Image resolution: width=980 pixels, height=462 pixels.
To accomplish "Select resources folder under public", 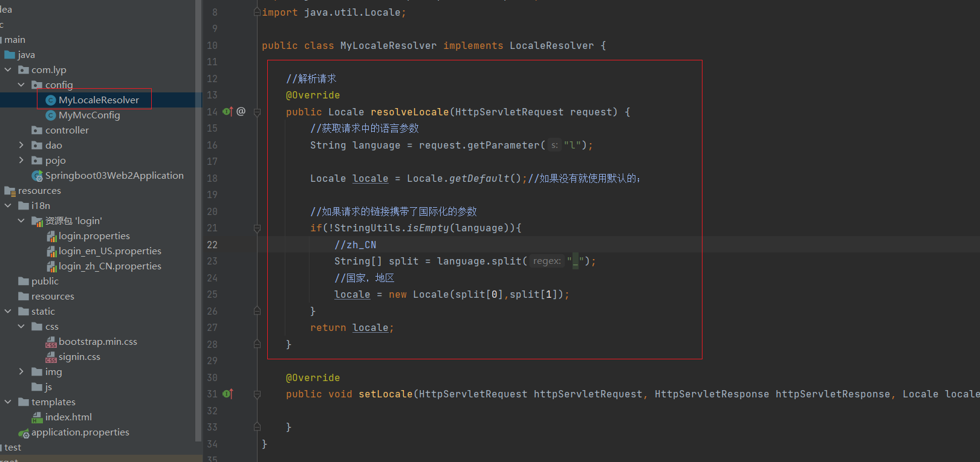I will point(53,297).
